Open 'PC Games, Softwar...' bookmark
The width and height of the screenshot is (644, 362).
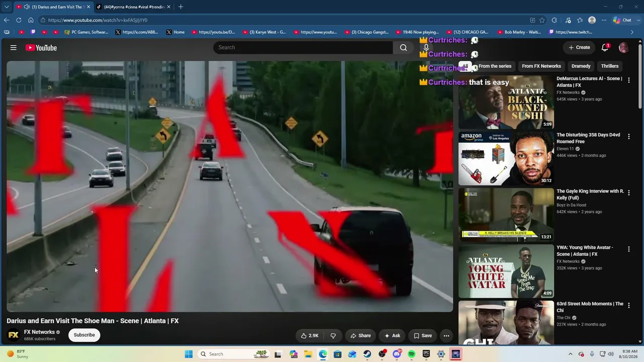pos(86,32)
